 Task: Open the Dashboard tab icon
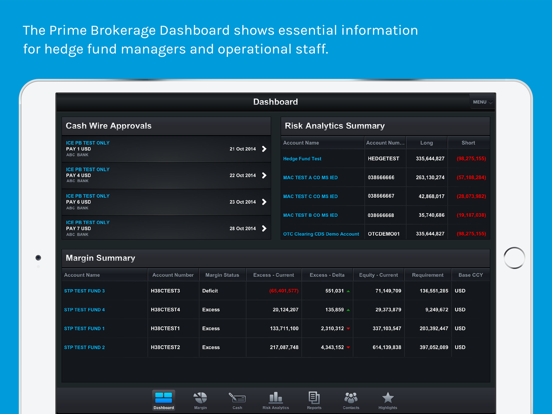(164, 400)
